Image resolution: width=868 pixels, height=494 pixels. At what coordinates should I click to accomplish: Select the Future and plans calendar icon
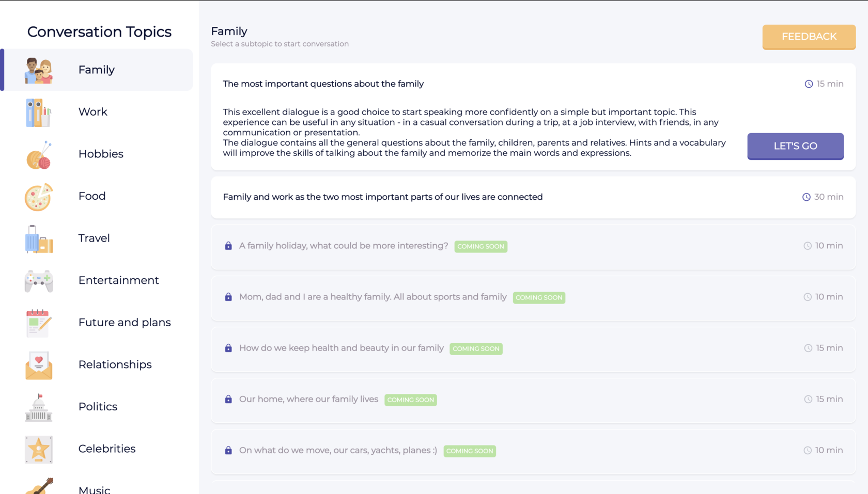click(39, 323)
